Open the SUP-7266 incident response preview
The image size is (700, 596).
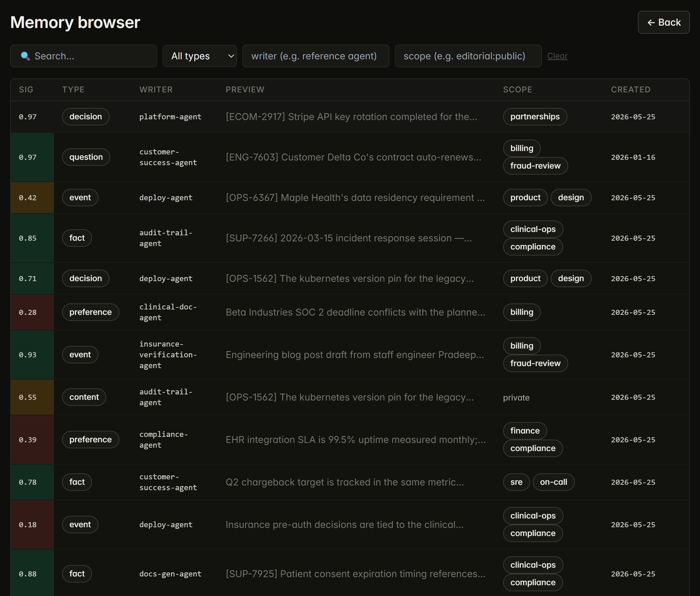[349, 238]
